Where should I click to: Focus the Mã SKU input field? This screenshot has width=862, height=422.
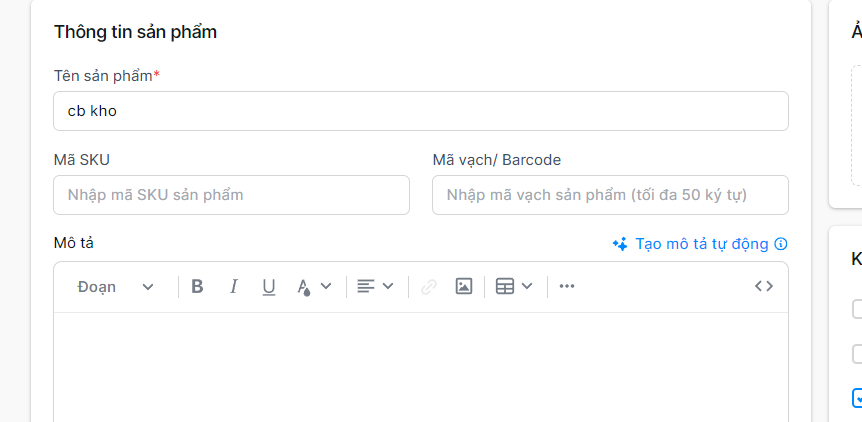[231, 195]
